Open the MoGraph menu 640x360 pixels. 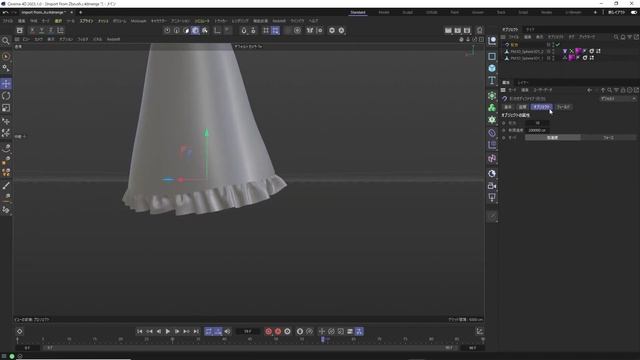138,21
